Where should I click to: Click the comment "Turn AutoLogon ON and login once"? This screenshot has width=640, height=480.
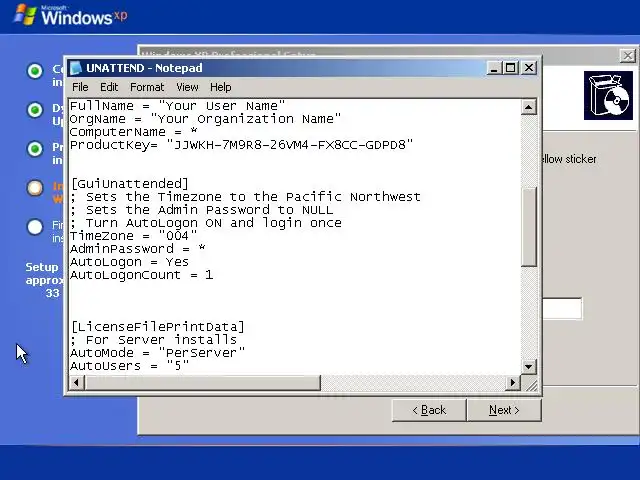[x=206, y=223]
